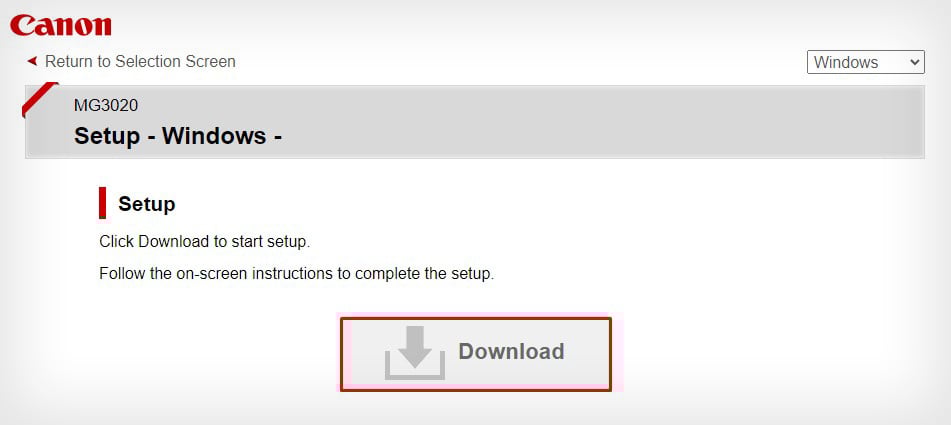
Task: Click the Setup section heading
Action: [147, 204]
